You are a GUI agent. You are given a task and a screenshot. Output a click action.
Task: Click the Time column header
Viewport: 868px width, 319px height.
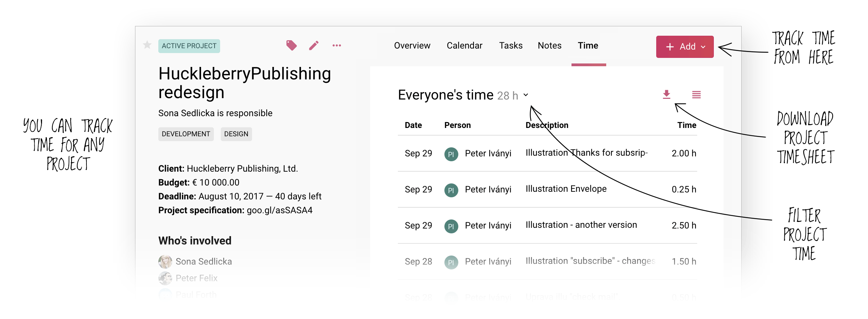(687, 125)
